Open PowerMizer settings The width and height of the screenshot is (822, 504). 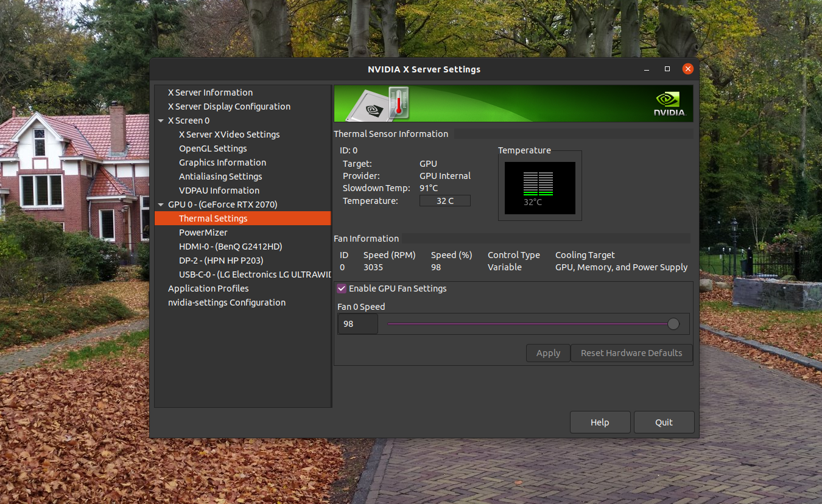point(203,233)
